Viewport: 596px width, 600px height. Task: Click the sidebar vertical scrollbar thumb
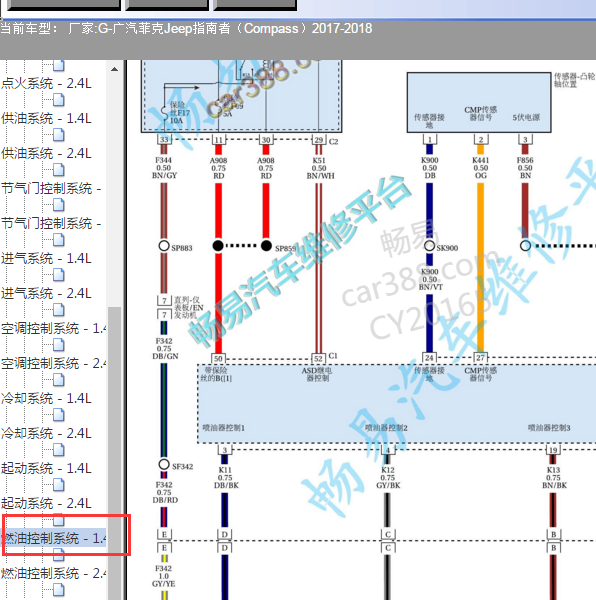click(114, 453)
